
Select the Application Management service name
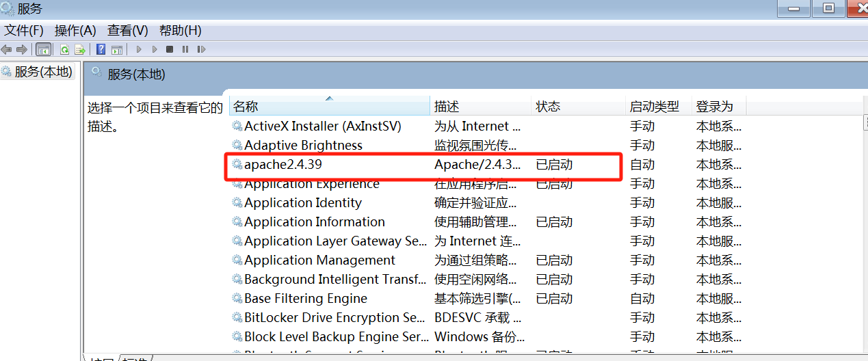coord(319,260)
